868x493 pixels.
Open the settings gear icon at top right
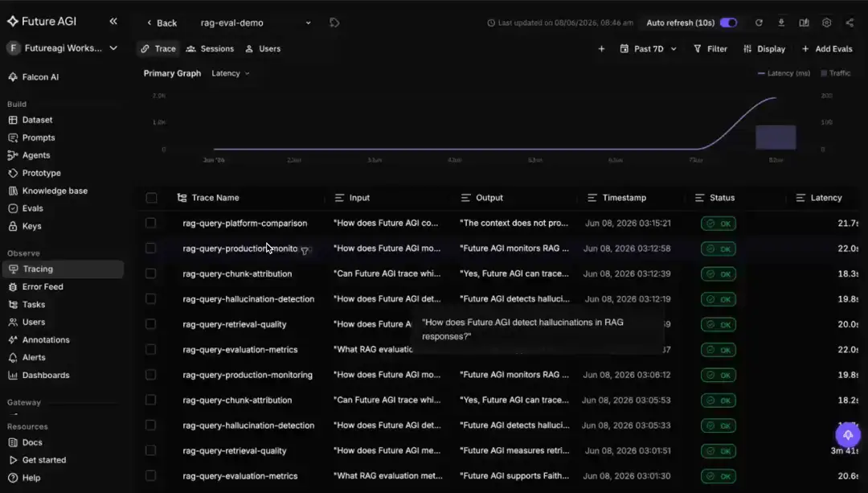pos(826,23)
